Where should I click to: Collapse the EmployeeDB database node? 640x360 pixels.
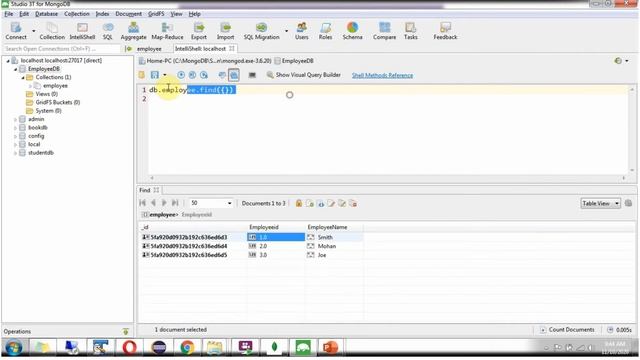click(x=16, y=69)
